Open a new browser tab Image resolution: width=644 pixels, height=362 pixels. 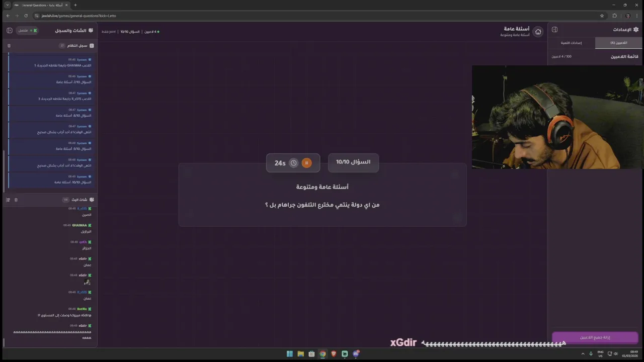tap(75, 5)
